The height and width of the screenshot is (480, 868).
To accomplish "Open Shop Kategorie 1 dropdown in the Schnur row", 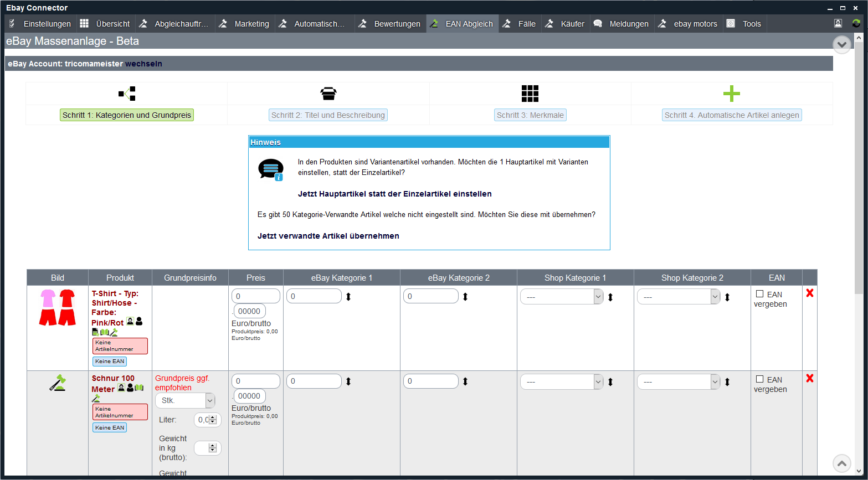I will point(562,381).
